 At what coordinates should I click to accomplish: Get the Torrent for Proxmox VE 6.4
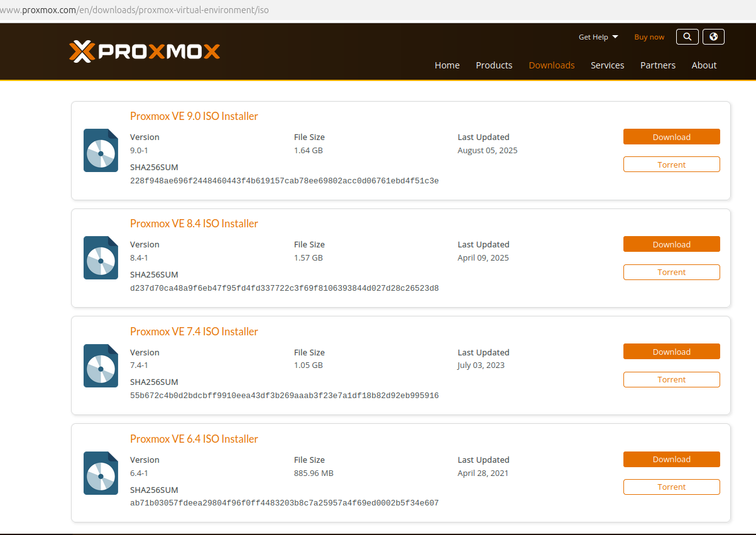coord(671,487)
